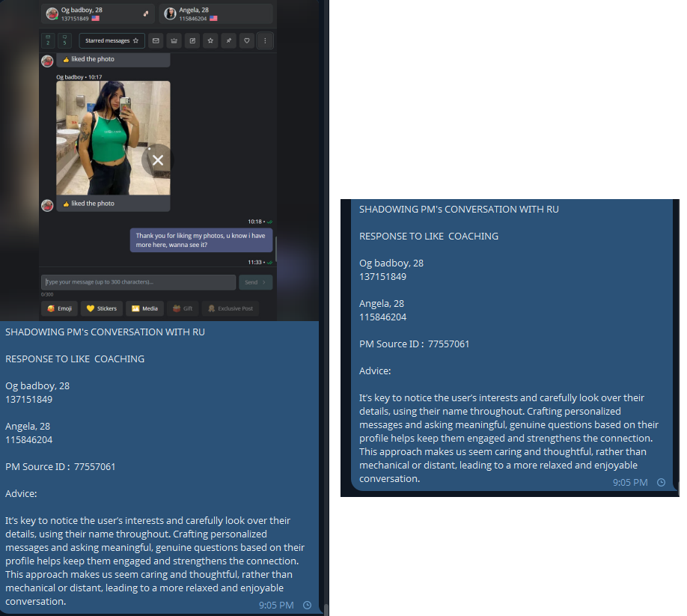Click the Gift button

pos(183,308)
